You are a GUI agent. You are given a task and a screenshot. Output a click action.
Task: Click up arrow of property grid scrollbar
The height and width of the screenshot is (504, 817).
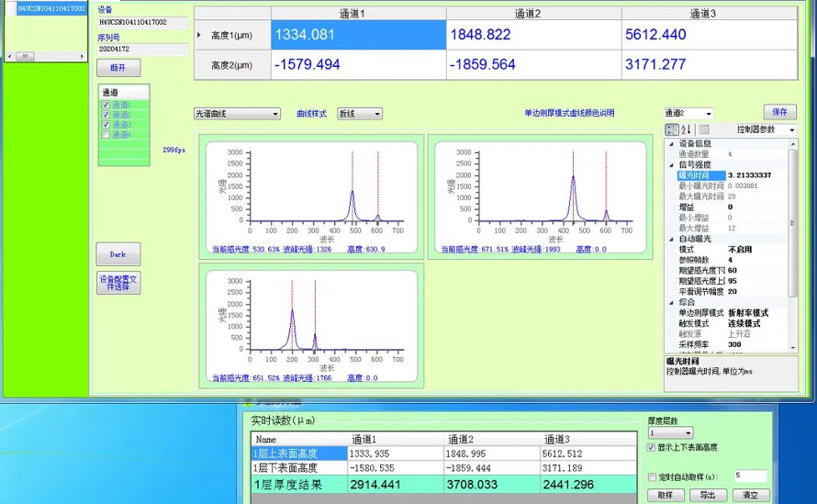pyautogui.click(x=793, y=143)
